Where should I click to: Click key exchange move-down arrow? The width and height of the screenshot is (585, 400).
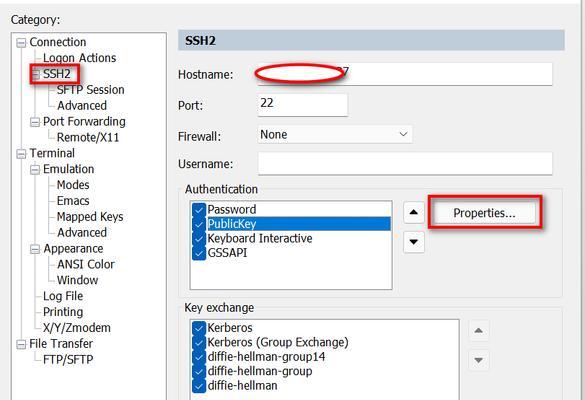pos(479,360)
